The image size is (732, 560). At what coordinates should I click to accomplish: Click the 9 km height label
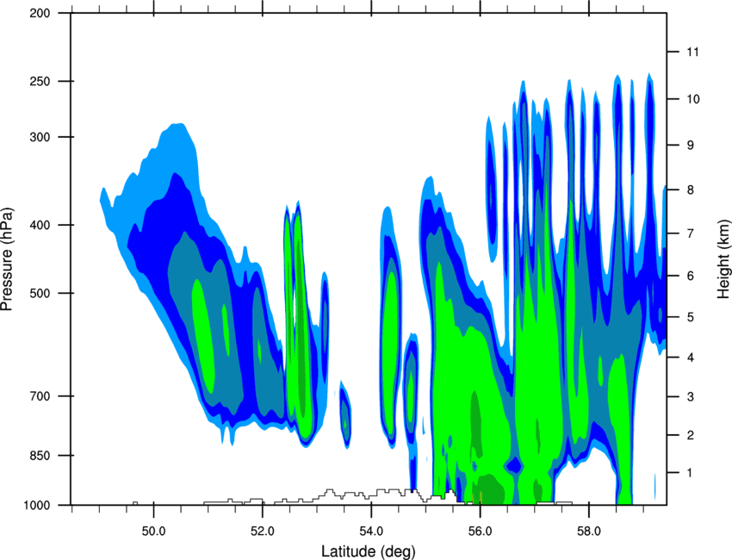[x=691, y=146]
